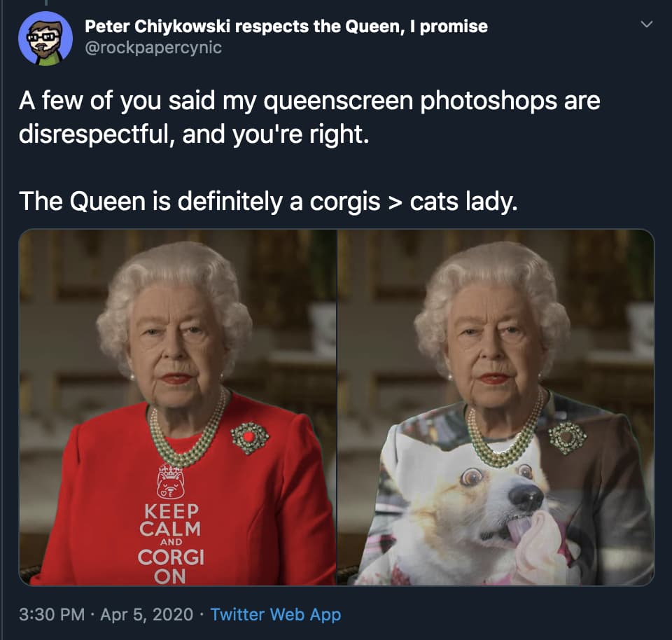
Task: Click the crowned corgi logo on red sweater
Action: click(171, 482)
